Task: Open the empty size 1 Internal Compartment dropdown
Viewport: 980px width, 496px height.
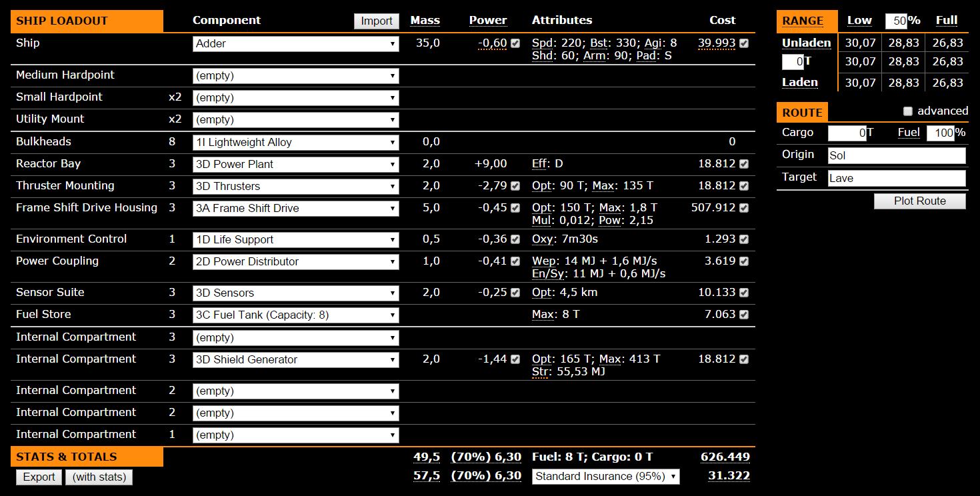Action: 296,435
